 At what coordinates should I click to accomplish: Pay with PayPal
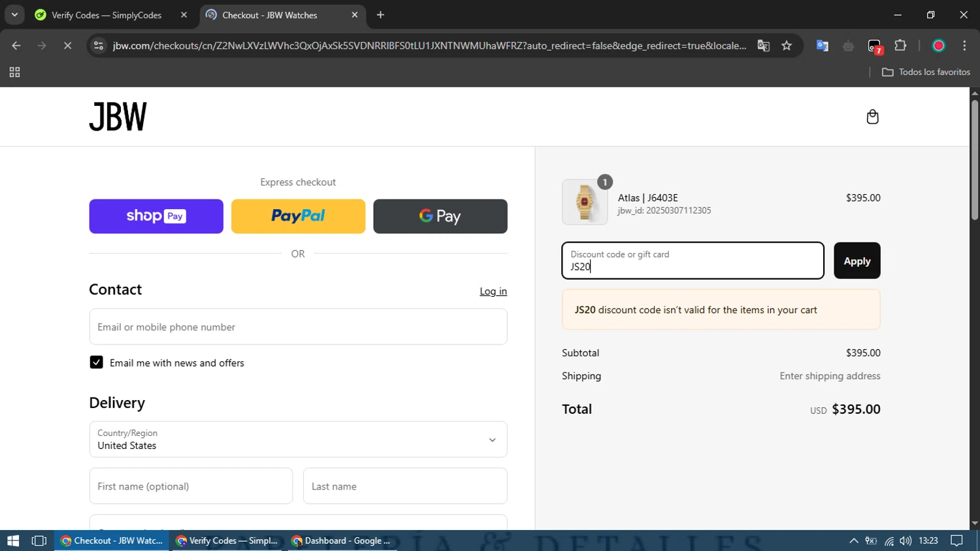point(298,216)
